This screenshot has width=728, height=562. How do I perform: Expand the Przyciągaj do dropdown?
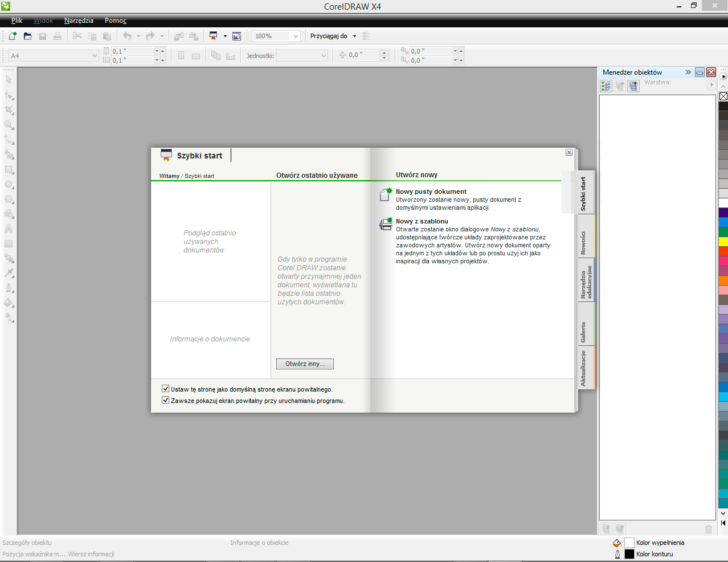pyautogui.click(x=354, y=36)
